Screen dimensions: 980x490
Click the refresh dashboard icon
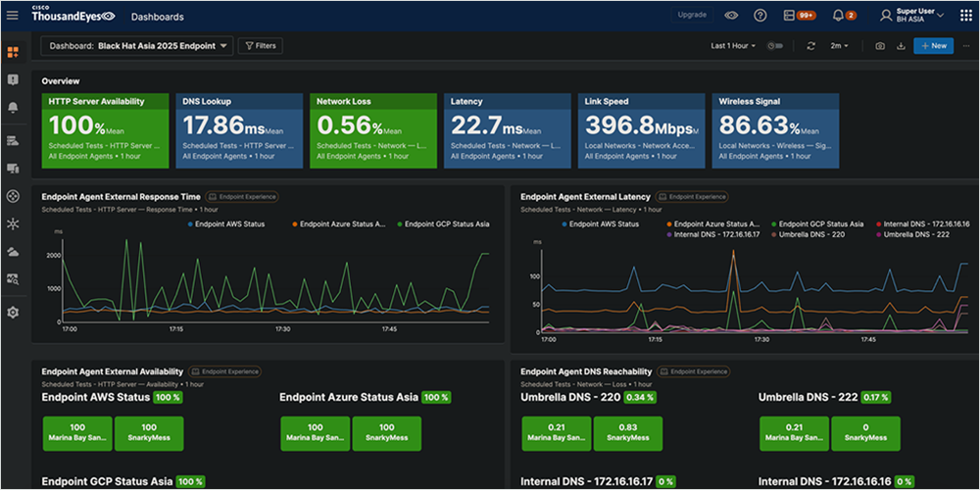[810, 46]
